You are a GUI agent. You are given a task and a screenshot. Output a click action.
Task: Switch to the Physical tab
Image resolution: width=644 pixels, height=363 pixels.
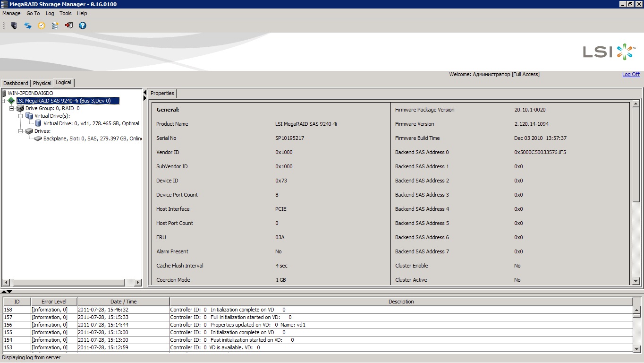42,83
